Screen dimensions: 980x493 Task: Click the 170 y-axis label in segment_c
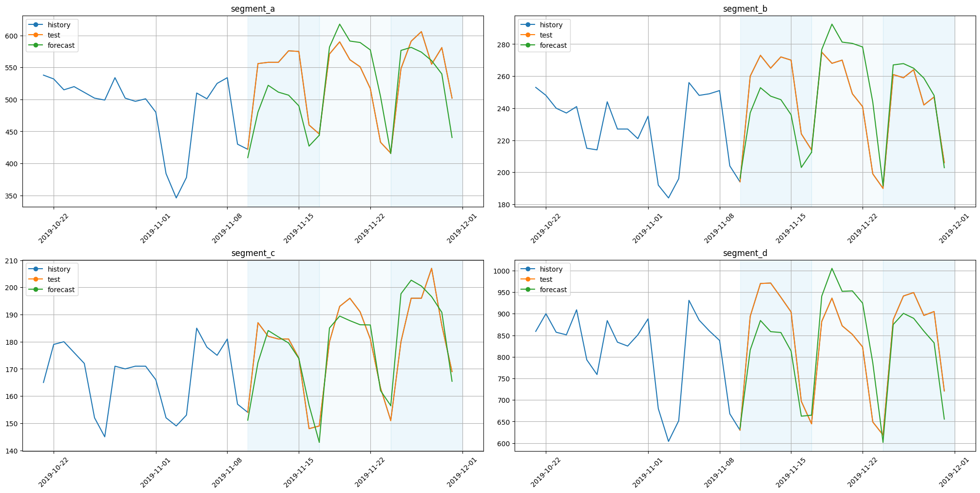(12, 370)
